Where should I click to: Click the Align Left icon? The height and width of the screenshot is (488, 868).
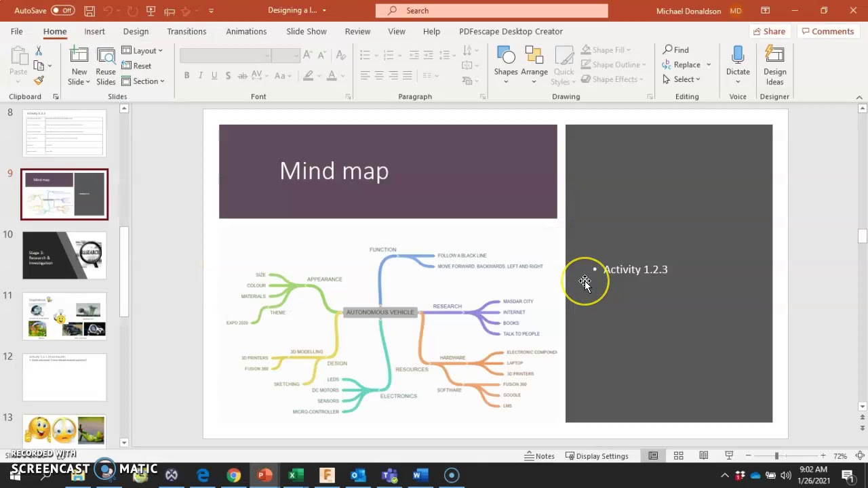pos(365,75)
